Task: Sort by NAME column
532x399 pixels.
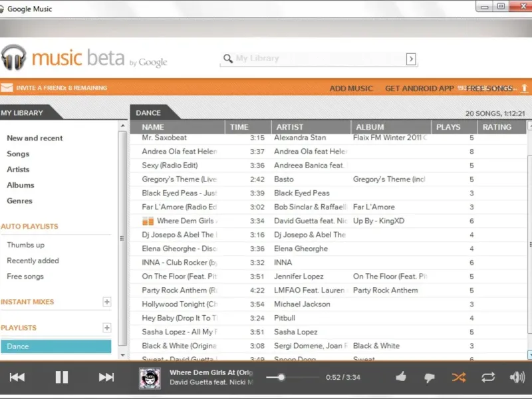Action: pos(178,127)
